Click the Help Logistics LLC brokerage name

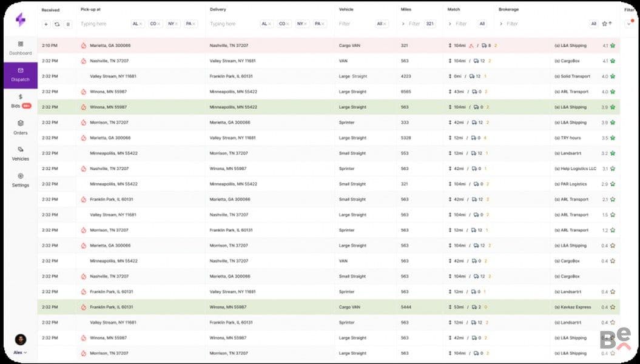coord(576,169)
